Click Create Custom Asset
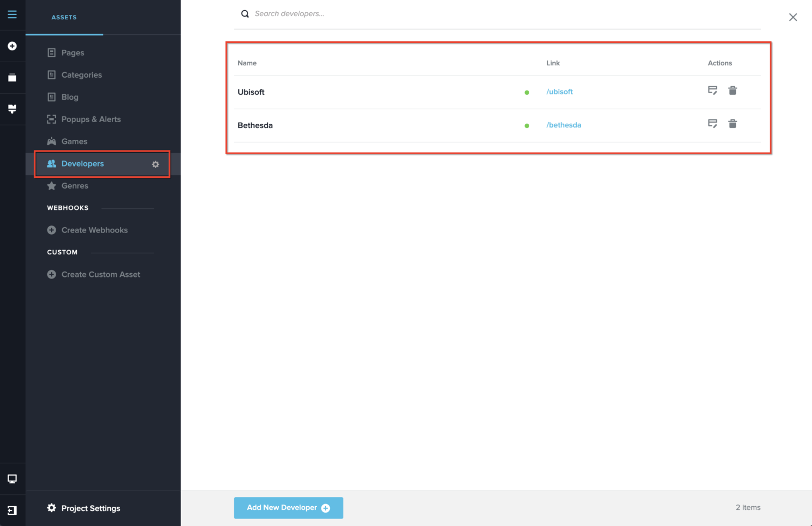The height and width of the screenshot is (526, 812). 101,275
